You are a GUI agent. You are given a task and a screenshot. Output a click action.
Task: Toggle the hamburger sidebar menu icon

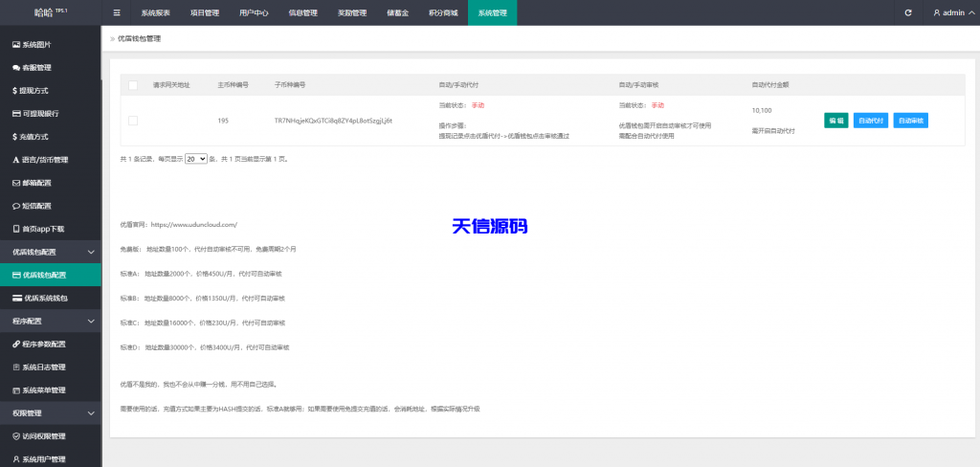[117, 12]
